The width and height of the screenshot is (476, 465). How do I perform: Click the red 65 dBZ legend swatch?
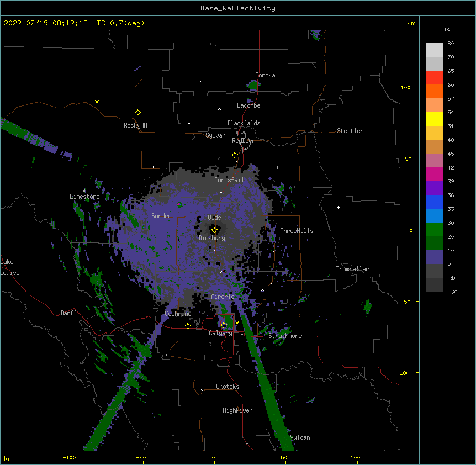(434, 77)
